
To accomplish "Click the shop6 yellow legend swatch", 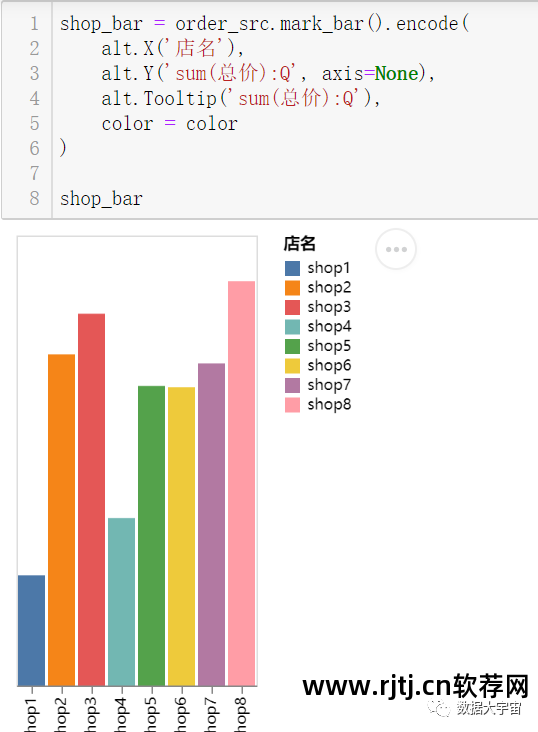I will [x=292, y=366].
